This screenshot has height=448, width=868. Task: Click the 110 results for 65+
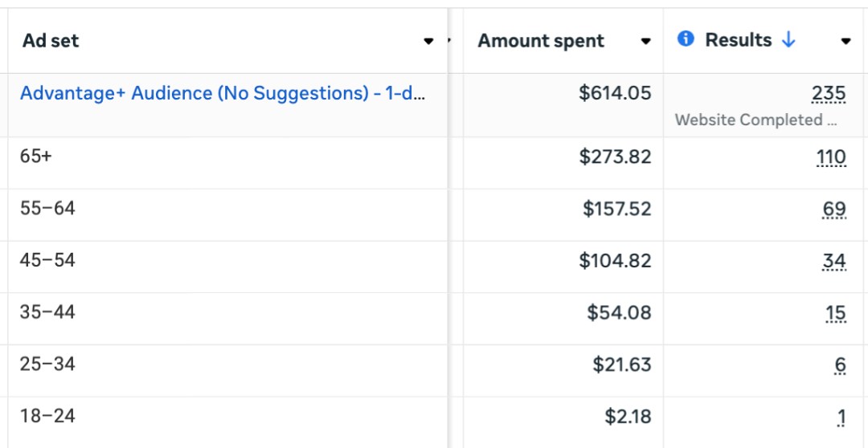pos(831,157)
